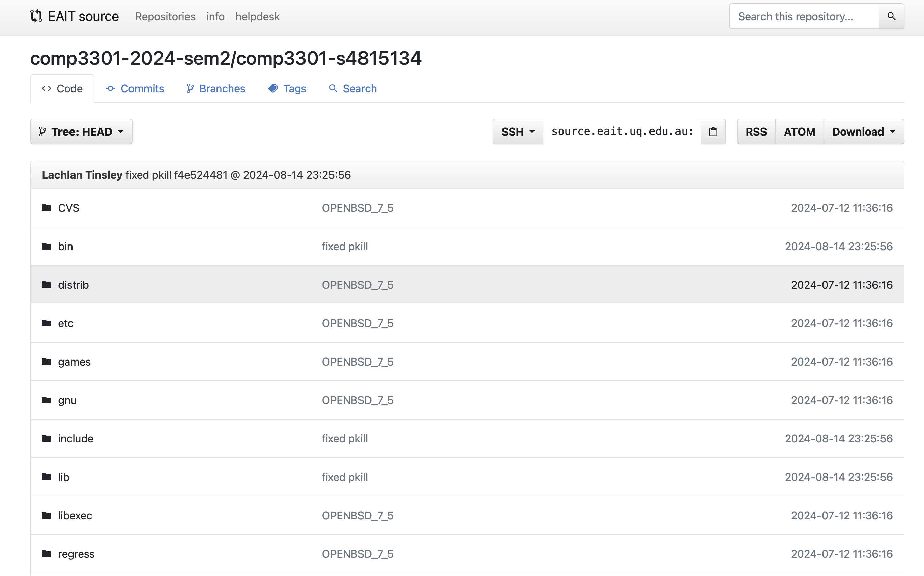This screenshot has width=924, height=576.
Task: Copy clone URL with clipboard icon
Action: click(x=713, y=132)
